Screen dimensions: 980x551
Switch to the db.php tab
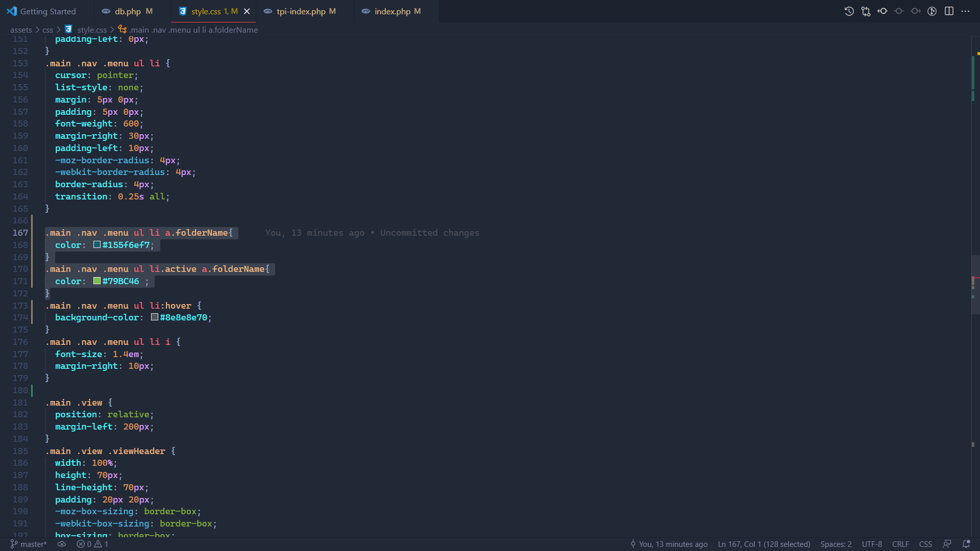point(133,11)
